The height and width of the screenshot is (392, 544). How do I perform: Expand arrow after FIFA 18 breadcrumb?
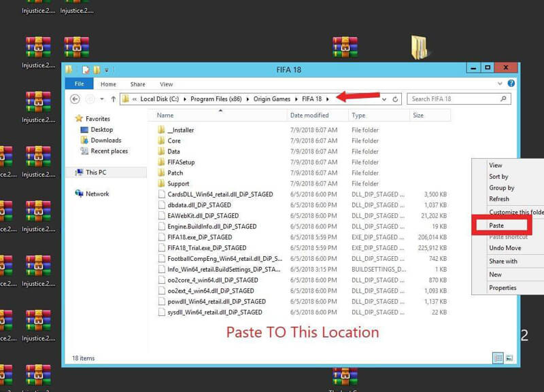pyautogui.click(x=327, y=99)
